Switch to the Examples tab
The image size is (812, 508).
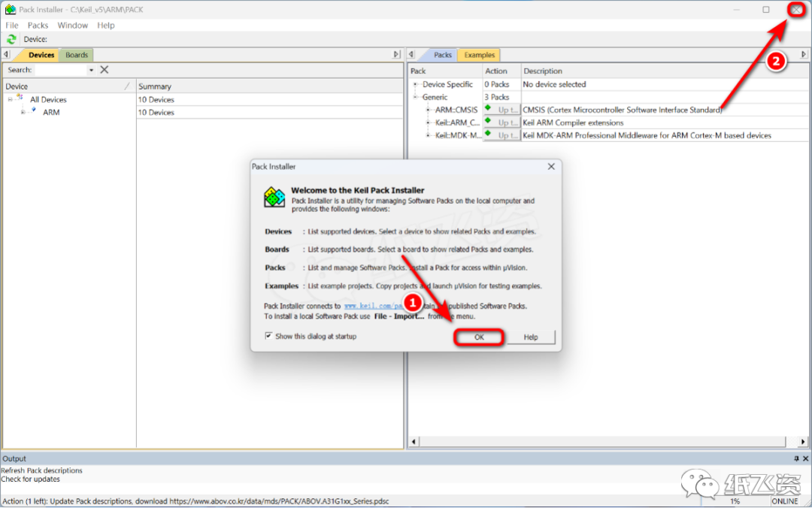479,55
